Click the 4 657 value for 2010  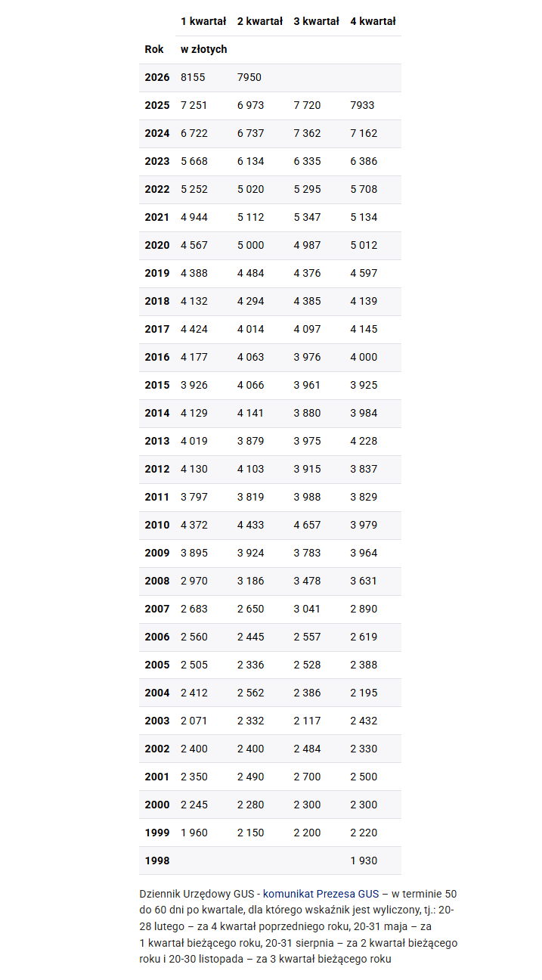click(308, 525)
